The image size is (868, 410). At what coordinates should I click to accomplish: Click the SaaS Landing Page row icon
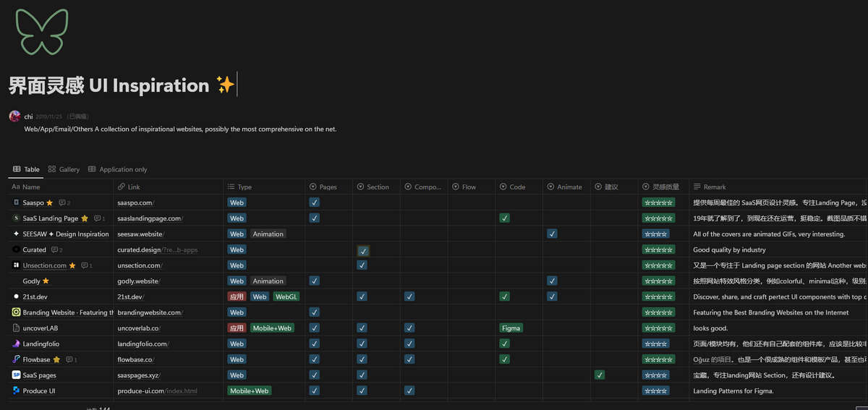pos(16,218)
